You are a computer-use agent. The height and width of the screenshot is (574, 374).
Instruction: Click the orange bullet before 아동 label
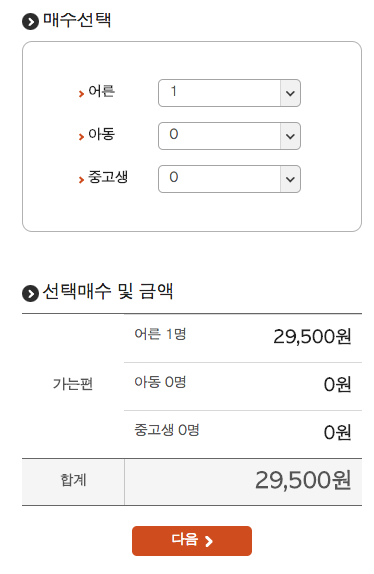[81, 137]
